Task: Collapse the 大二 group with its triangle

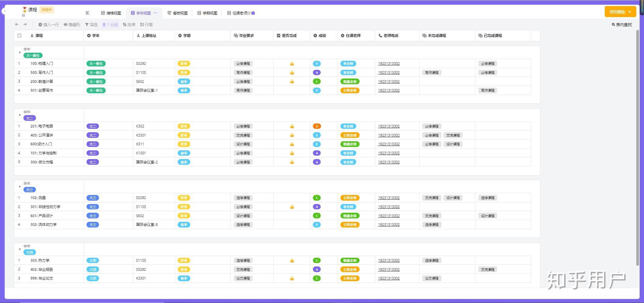Action: point(19,115)
